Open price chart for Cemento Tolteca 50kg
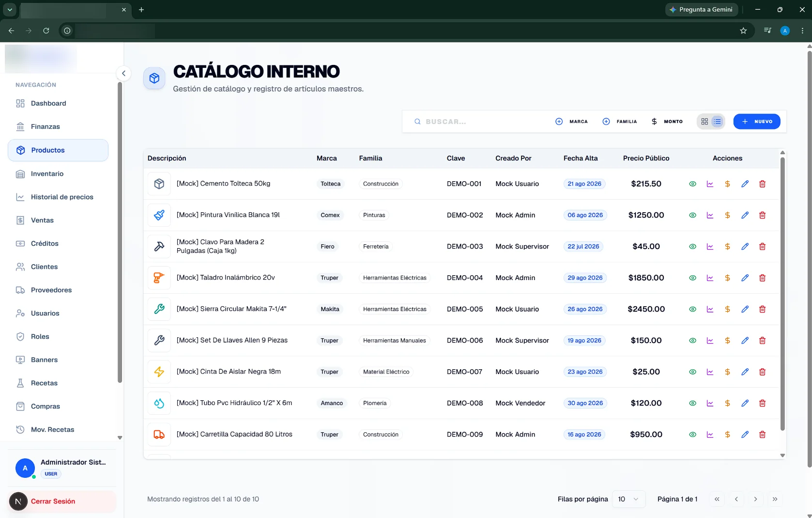 pyautogui.click(x=710, y=184)
